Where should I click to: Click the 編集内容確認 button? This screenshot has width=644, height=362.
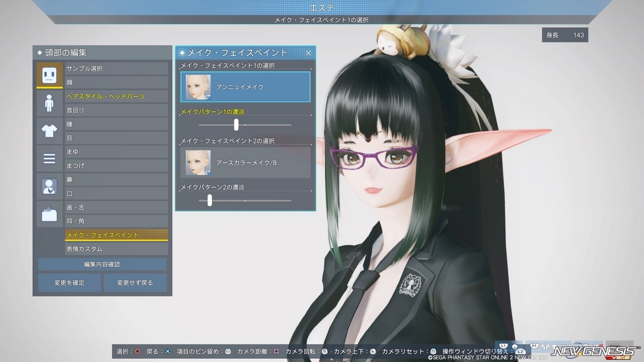click(x=103, y=264)
